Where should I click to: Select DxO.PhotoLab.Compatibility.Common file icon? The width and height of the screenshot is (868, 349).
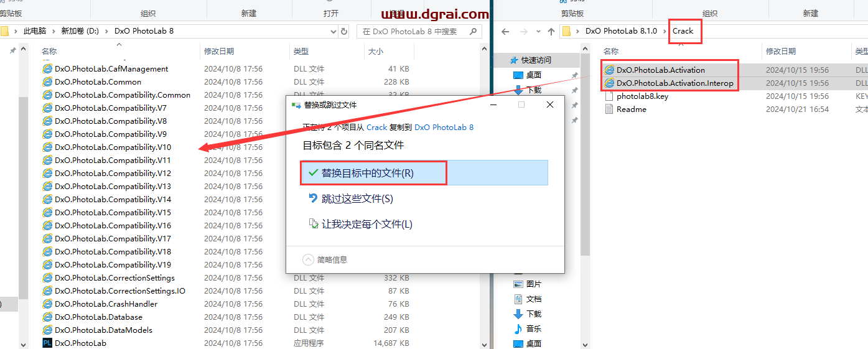[47, 95]
